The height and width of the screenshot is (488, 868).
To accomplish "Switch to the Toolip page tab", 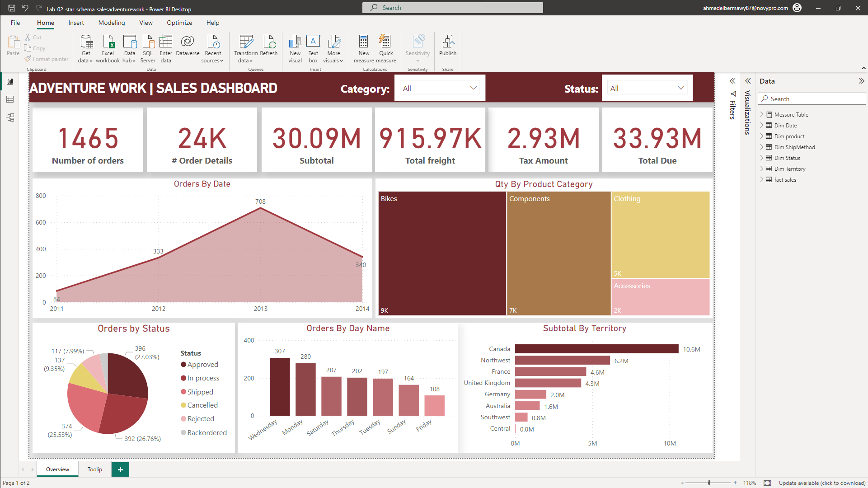I will click(95, 469).
